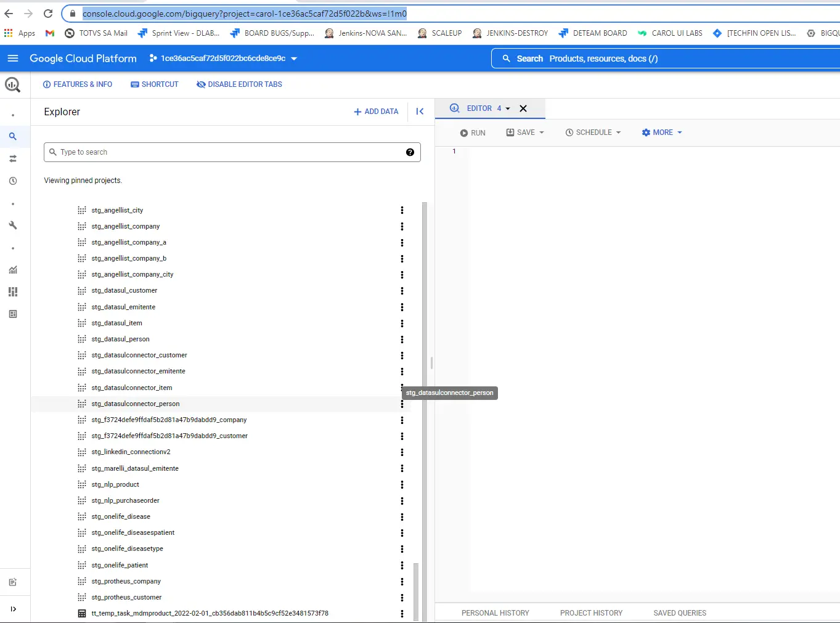The image size is (840, 623).
Task: Click the ADD DATA button
Action: pyautogui.click(x=376, y=112)
